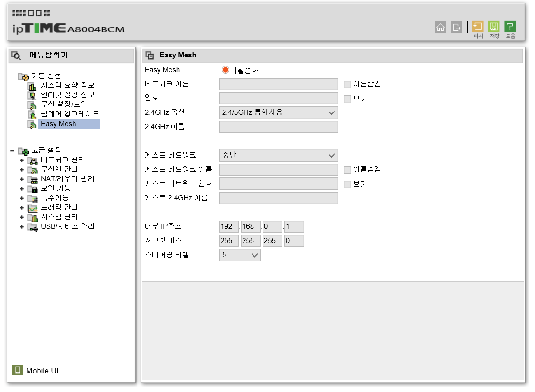Open the 스티어링 레벨 dropdown
Viewport: 535px width, 392px height.
tap(240, 255)
